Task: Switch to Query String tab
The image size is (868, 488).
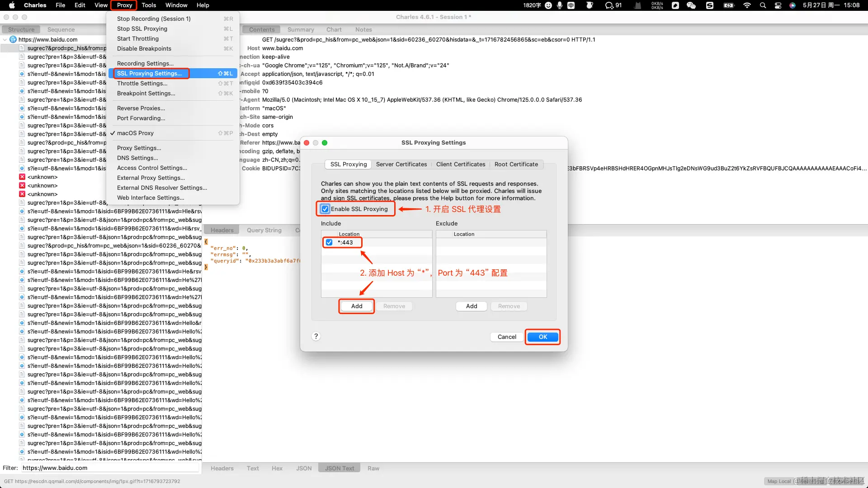Action: [x=264, y=230]
